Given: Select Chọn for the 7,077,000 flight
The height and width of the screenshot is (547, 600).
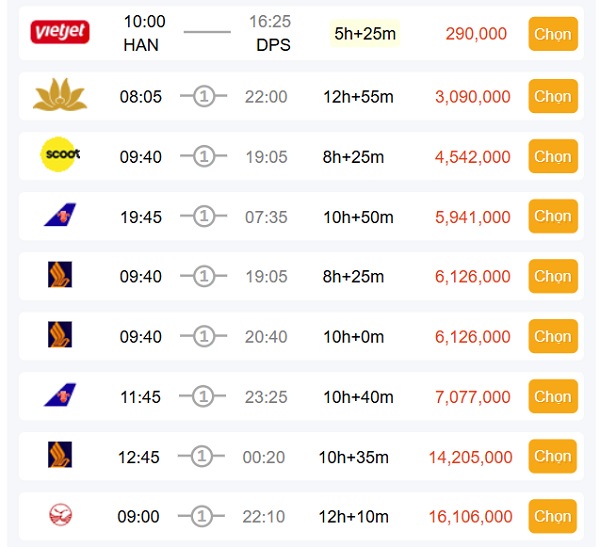Looking at the screenshot, I should pyautogui.click(x=552, y=397).
